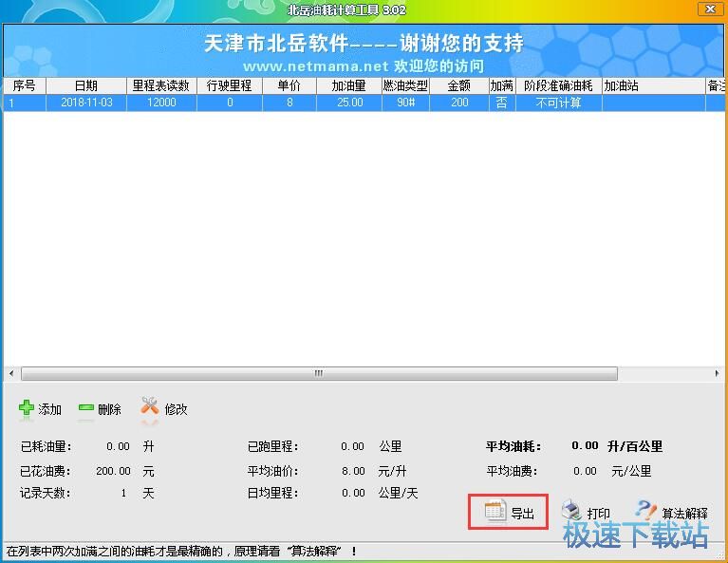This screenshot has height=563, width=728.
Task: Sort by 加油量 column header
Action: pos(349,85)
